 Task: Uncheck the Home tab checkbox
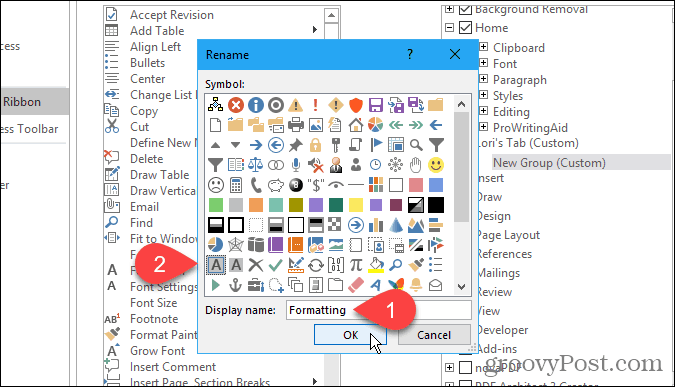[465, 28]
